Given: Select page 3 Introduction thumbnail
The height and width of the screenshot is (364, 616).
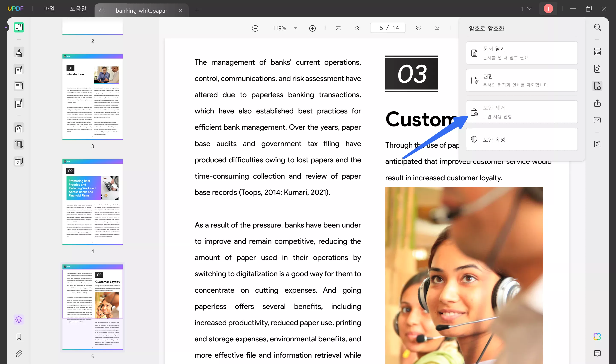Looking at the screenshot, I should (x=93, y=97).
